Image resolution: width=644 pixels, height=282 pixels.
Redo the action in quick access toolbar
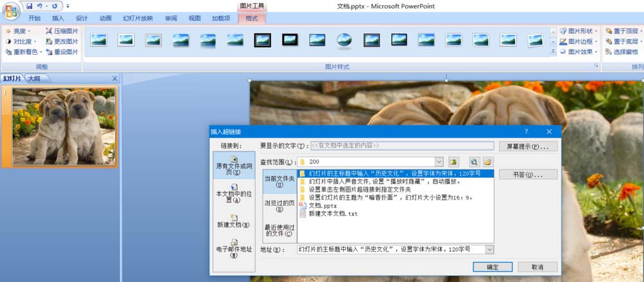pyautogui.click(x=55, y=6)
